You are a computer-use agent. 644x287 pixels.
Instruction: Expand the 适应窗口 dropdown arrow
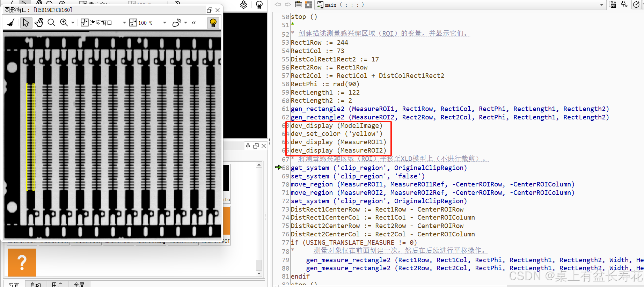124,23
